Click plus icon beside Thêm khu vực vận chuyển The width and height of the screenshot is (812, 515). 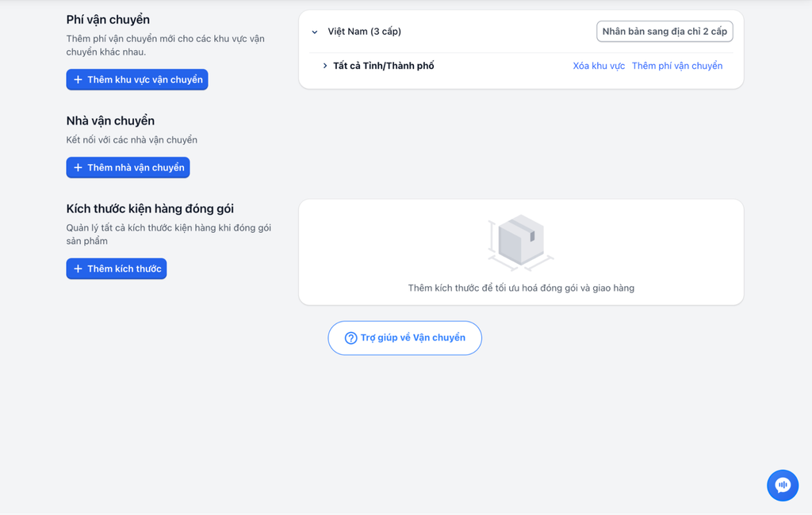click(78, 80)
